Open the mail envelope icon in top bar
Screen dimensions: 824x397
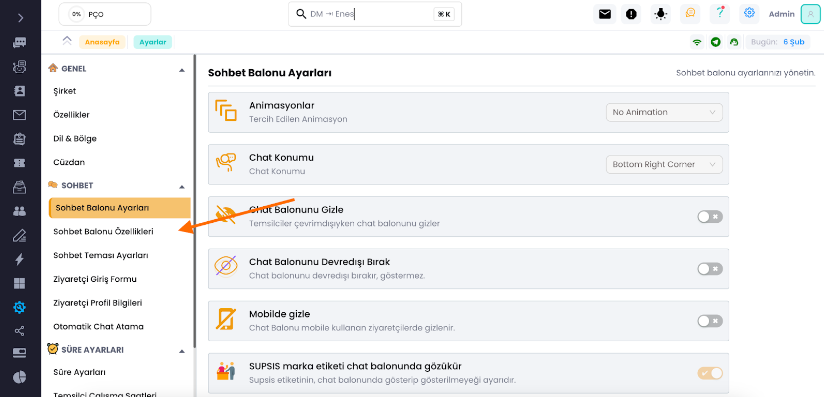point(604,14)
